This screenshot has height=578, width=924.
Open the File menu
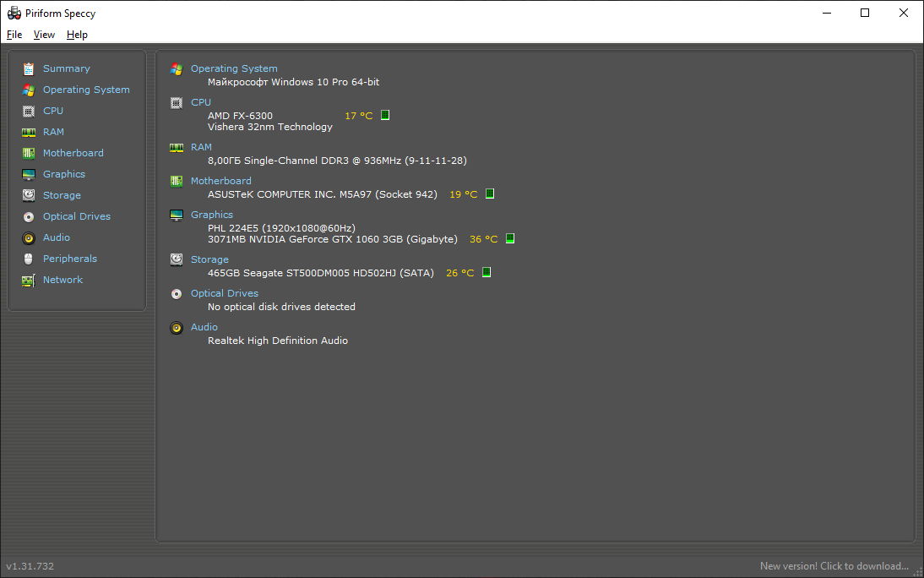click(x=14, y=35)
